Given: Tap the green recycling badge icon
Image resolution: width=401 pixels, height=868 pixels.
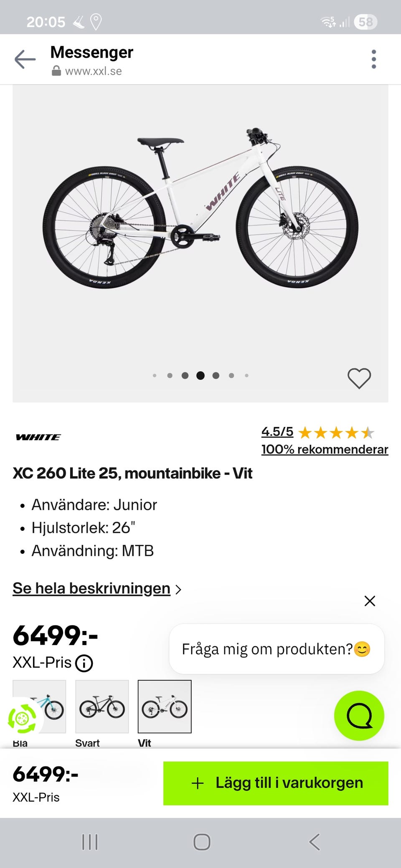Looking at the screenshot, I should 22,719.
